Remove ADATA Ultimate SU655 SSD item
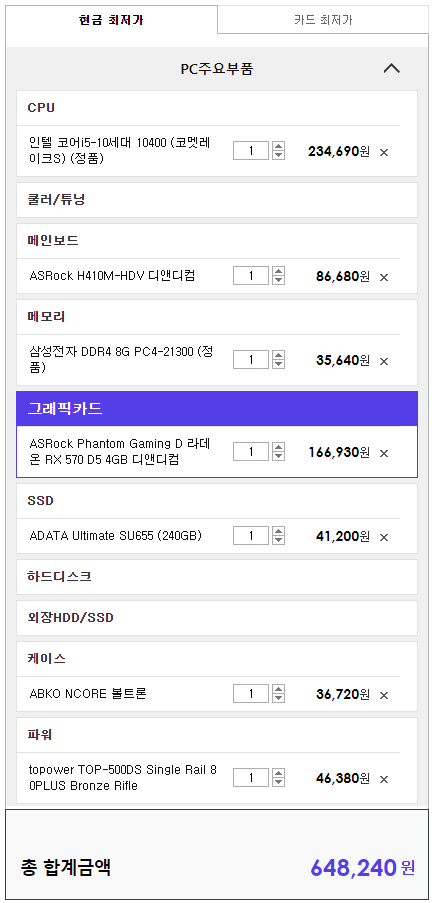The width and height of the screenshot is (432, 903). (384, 537)
